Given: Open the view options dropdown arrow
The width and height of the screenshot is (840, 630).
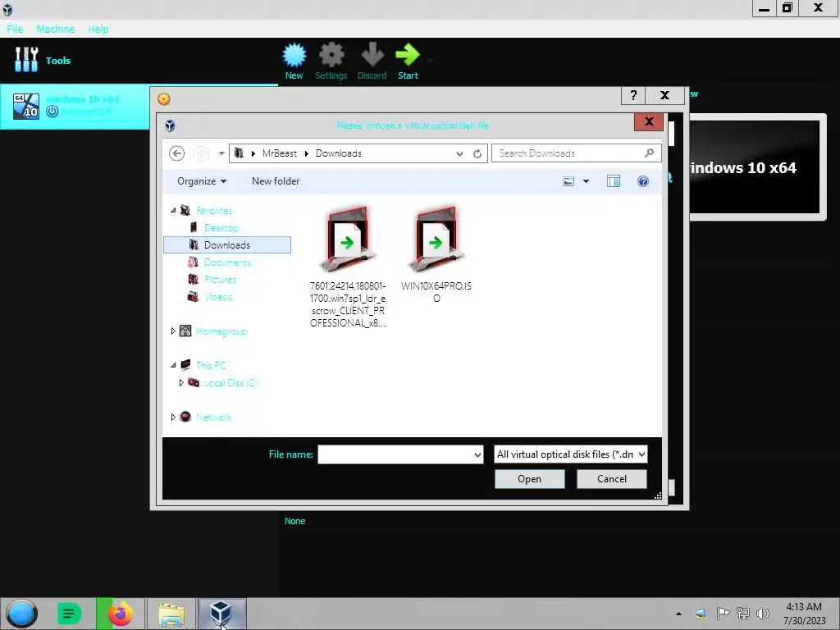Looking at the screenshot, I should (586, 181).
